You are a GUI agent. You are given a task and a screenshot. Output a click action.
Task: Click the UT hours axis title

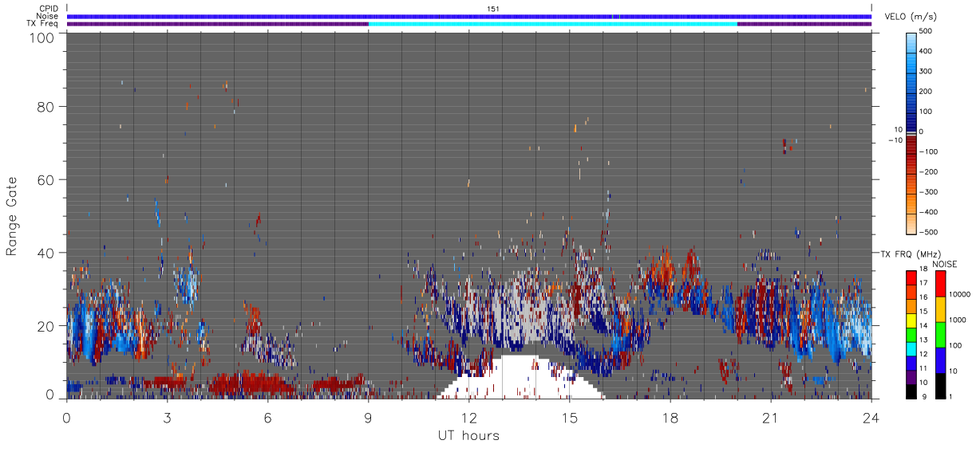468,435
